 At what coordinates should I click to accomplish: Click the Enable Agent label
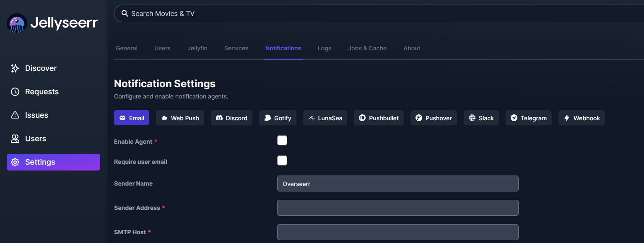133,142
